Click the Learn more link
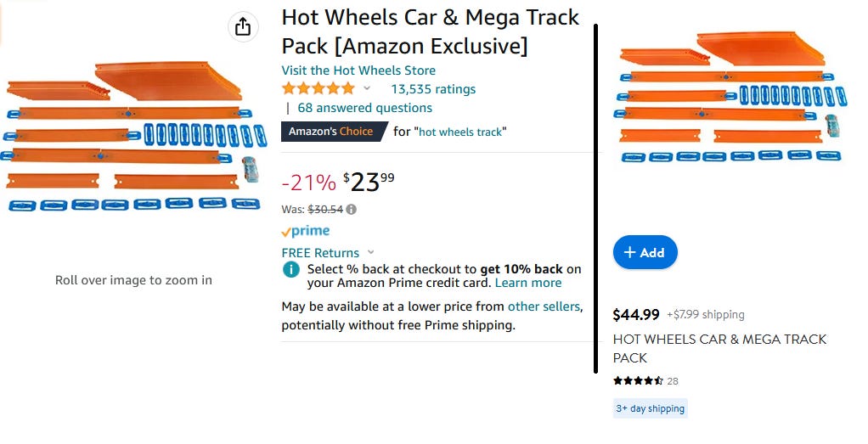This screenshot has height=444, width=868. pyautogui.click(x=528, y=283)
